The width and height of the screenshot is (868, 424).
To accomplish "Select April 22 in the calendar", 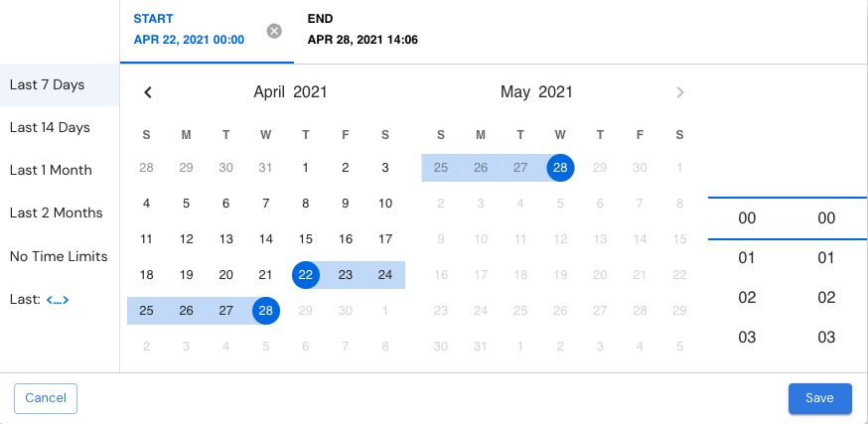I will pos(306,275).
